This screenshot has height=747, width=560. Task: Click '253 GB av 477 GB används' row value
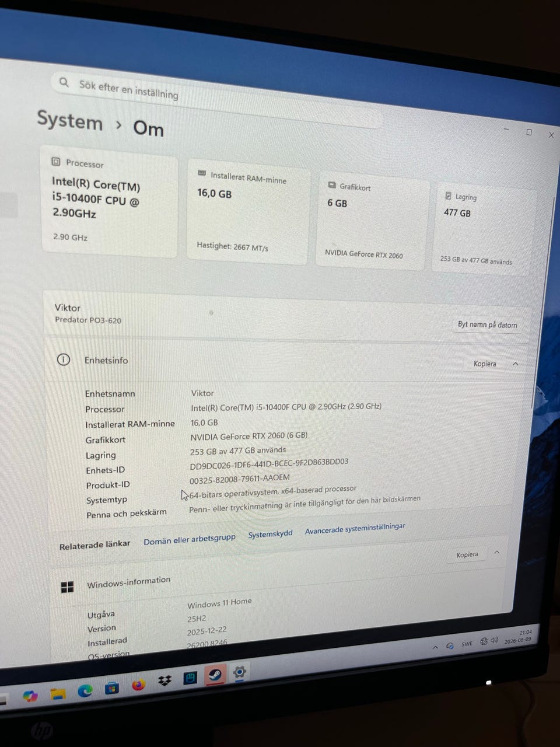pyautogui.click(x=238, y=451)
